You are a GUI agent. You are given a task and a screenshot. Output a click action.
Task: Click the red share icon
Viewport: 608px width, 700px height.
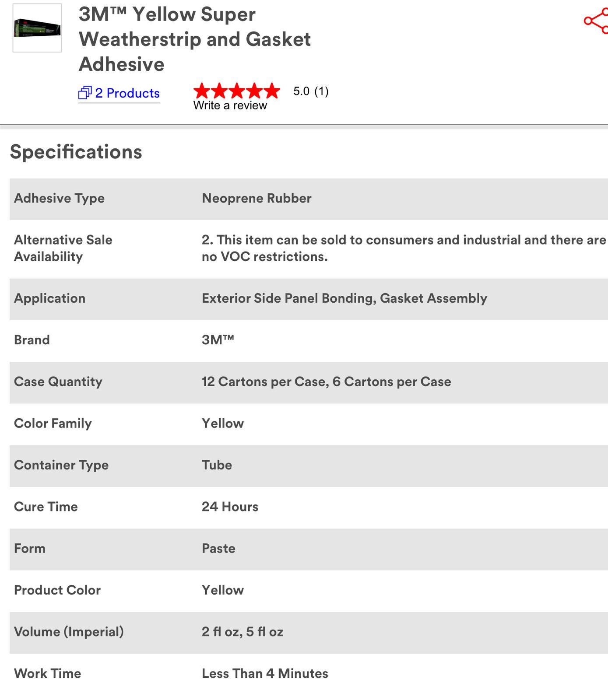click(596, 21)
